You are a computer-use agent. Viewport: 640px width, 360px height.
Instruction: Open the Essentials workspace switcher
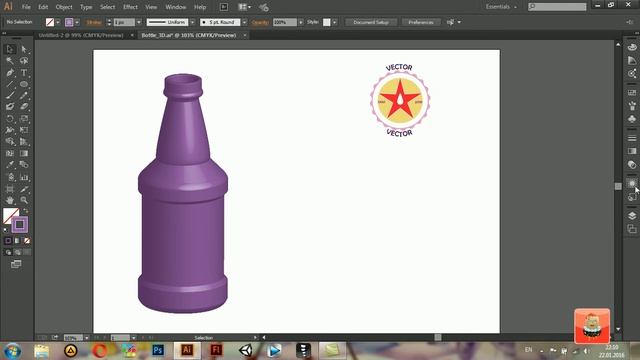(x=501, y=7)
